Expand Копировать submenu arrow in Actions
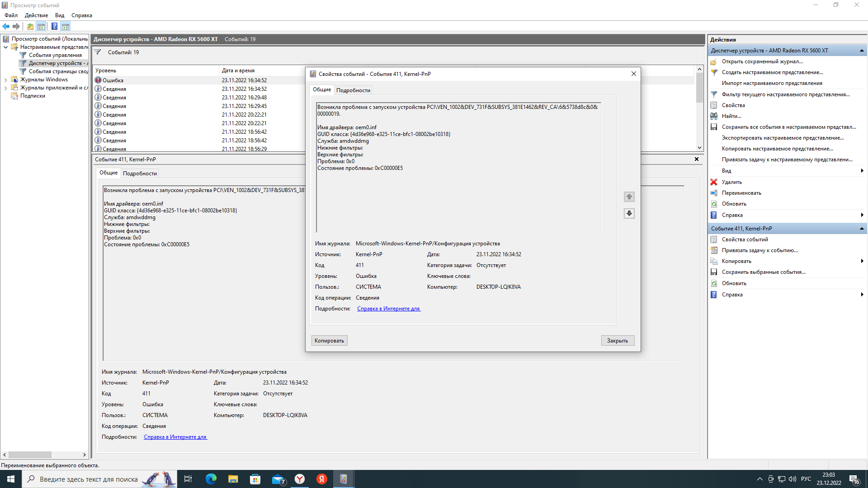Screen dimensions: 868x488 862,261
